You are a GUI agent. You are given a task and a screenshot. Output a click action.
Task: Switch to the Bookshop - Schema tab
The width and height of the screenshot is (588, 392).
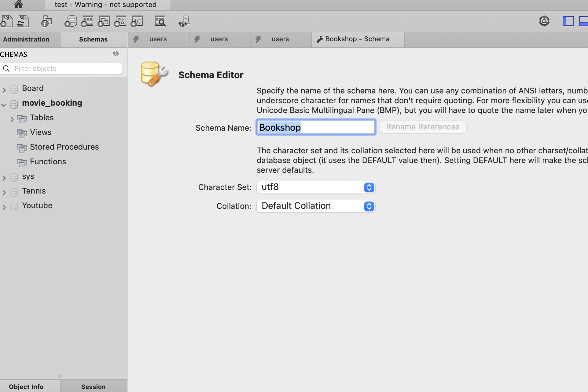click(357, 39)
